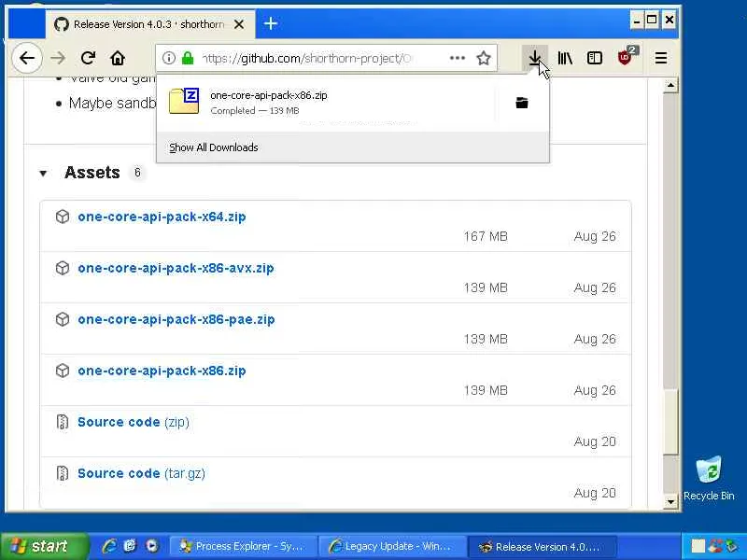747x560 pixels.
Task: Download one-core-api-pack-x64.zip asset
Action: point(162,217)
